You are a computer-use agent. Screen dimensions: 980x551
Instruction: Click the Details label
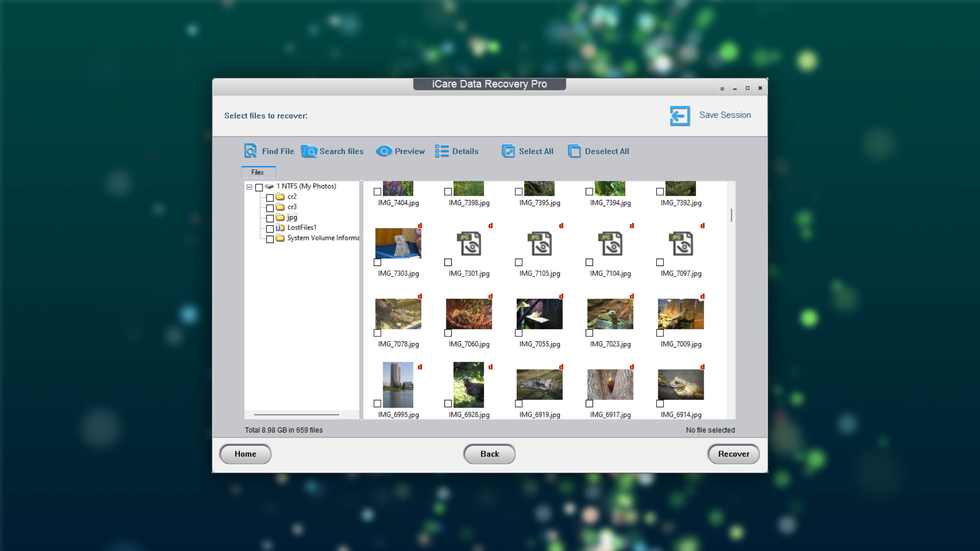click(465, 151)
